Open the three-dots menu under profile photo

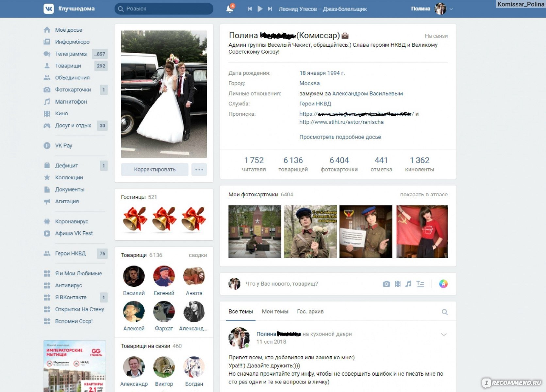(199, 170)
